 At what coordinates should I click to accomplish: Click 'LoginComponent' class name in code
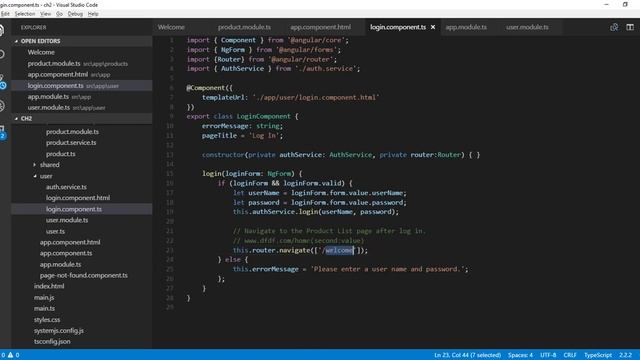264,116
